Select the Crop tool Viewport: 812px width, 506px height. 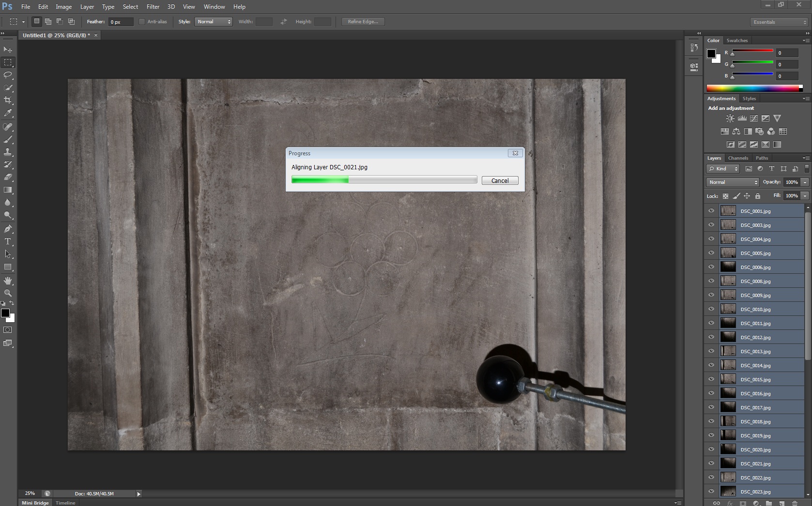click(8, 100)
